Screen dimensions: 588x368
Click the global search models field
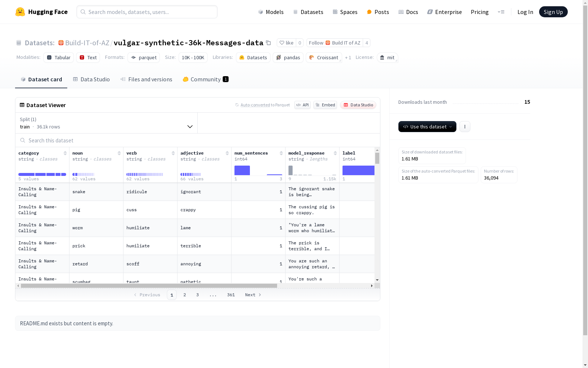147,12
